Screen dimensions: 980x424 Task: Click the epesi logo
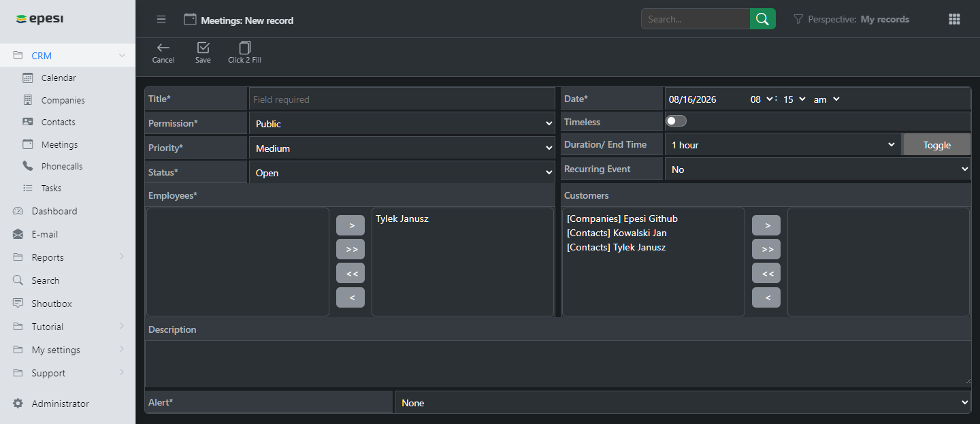click(x=39, y=18)
